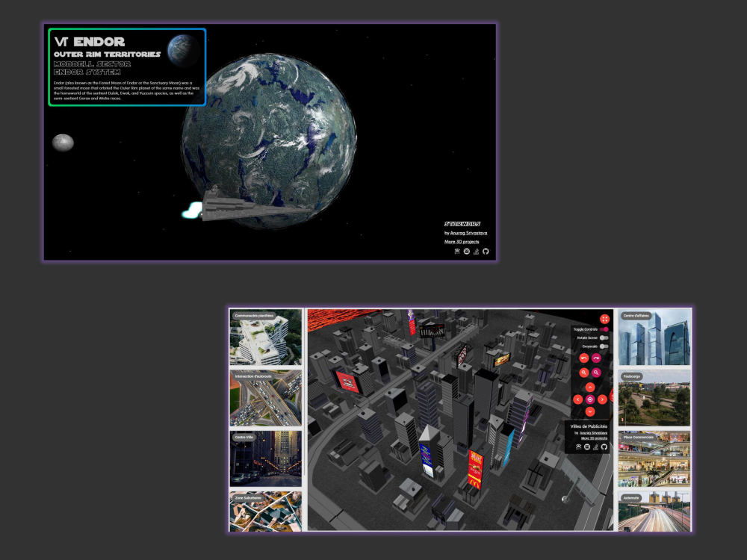Pan the city view right with the chevron
This screenshot has height=560, width=747.
click(602, 399)
